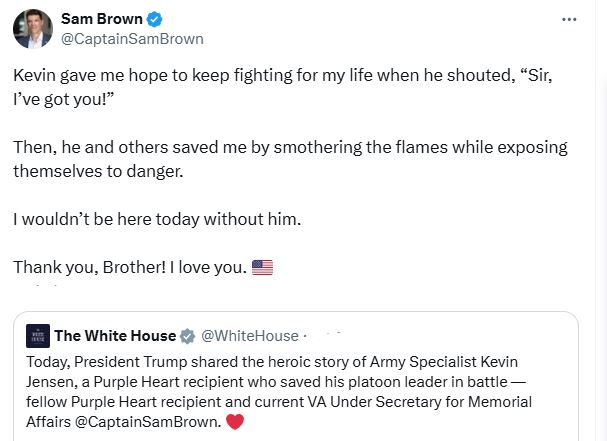Click the line "I wouldn't be here today without him."
The height and width of the screenshot is (441, 607).
point(157,218)
